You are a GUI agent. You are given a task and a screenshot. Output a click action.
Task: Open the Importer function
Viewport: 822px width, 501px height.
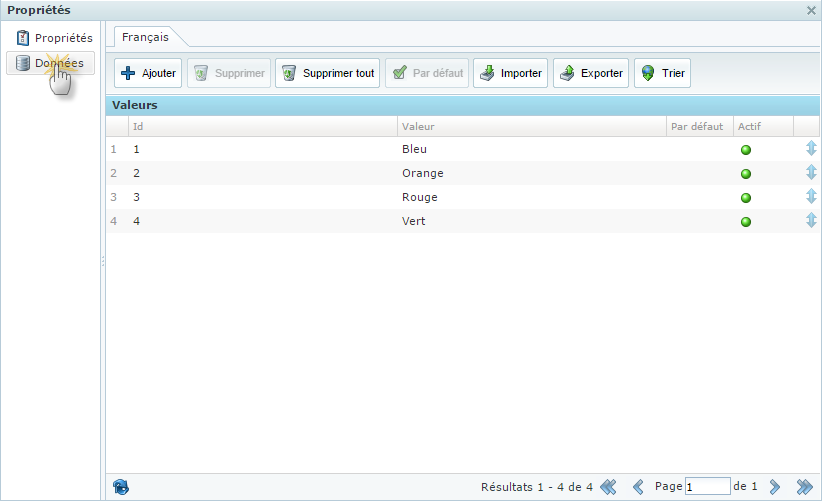pos(510,73)
